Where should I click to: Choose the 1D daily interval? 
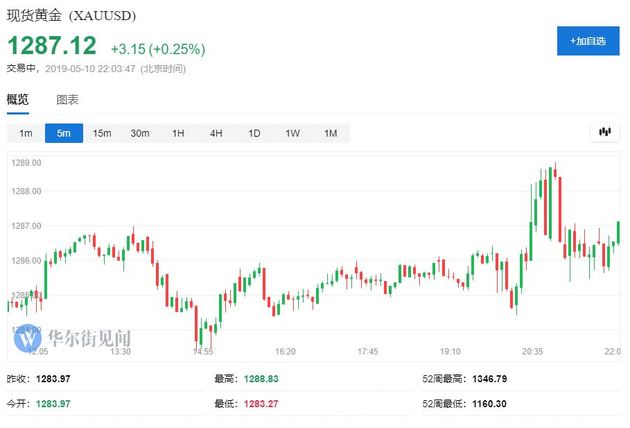pos(254,133)
